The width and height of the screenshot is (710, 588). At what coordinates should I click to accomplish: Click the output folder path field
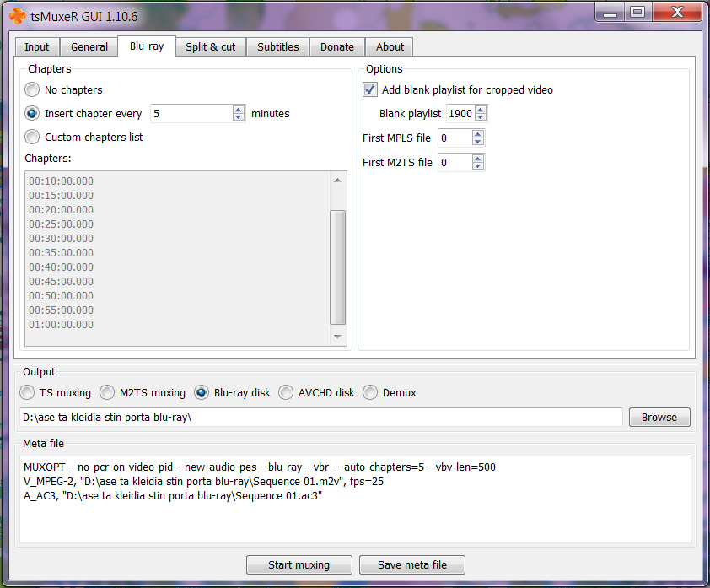coord(321,418)
